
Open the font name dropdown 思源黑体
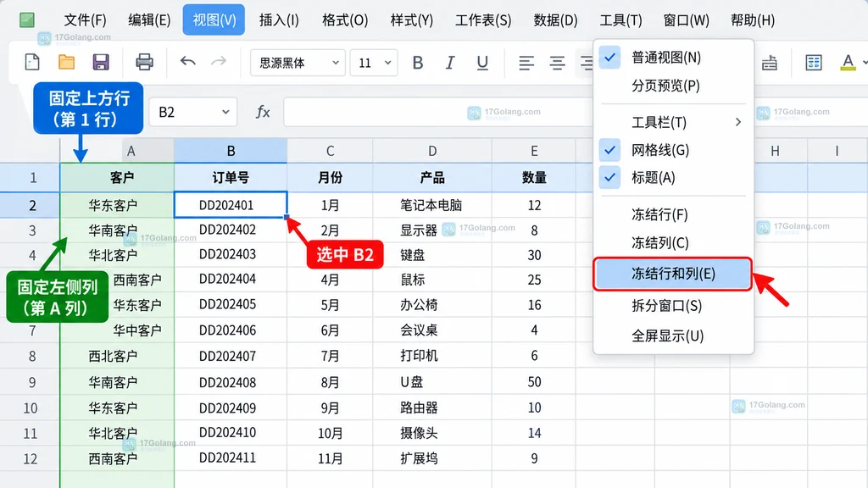[298, 63]
